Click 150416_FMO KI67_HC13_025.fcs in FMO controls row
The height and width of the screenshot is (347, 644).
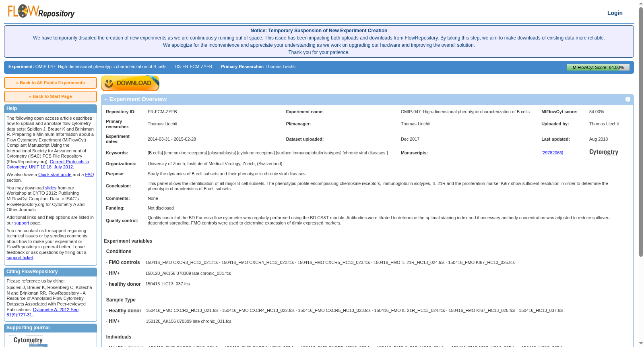tap(481, 262)
